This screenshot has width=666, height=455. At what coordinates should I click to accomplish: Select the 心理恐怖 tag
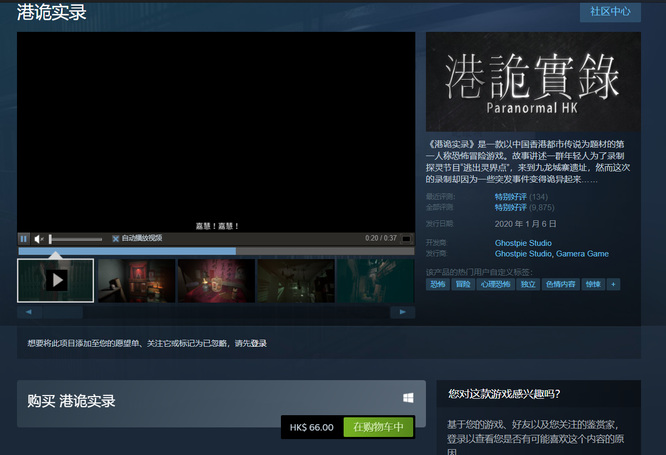495,284
